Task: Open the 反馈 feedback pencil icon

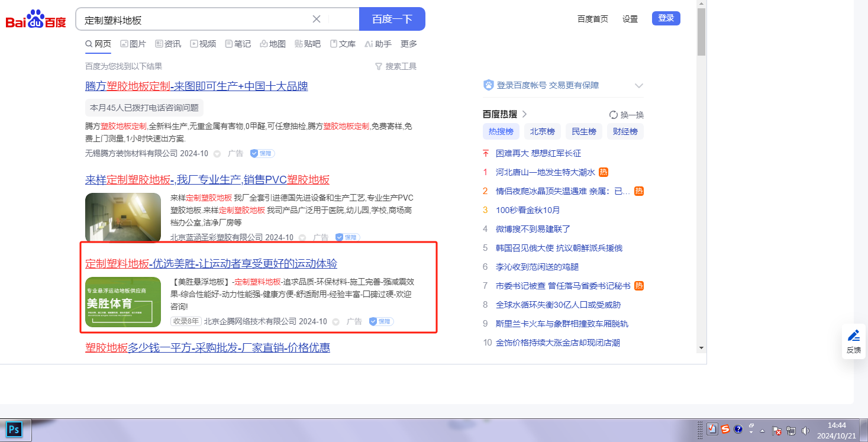Action: coord(853,341)
